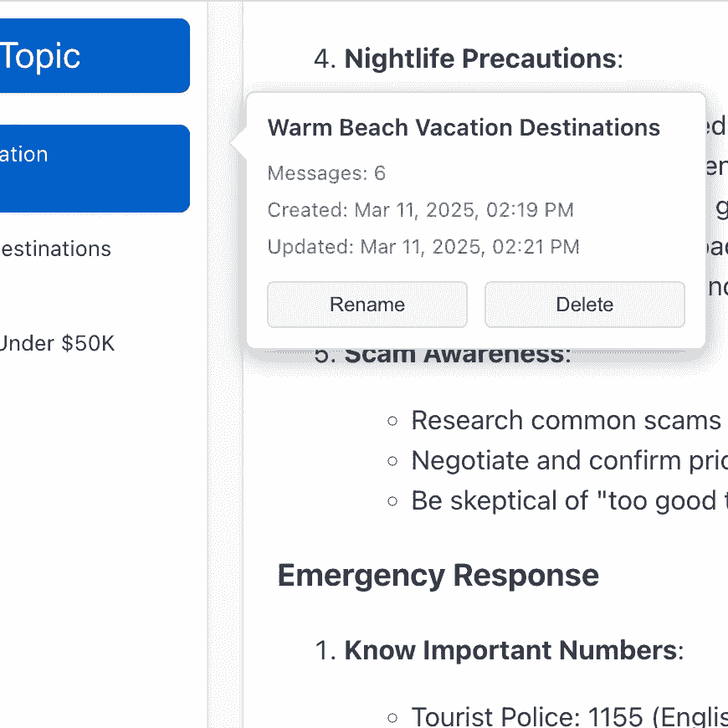Click the 'Tourist Police: 1155' bullet
Screen dimensions: 728x728
pos(569,717)
